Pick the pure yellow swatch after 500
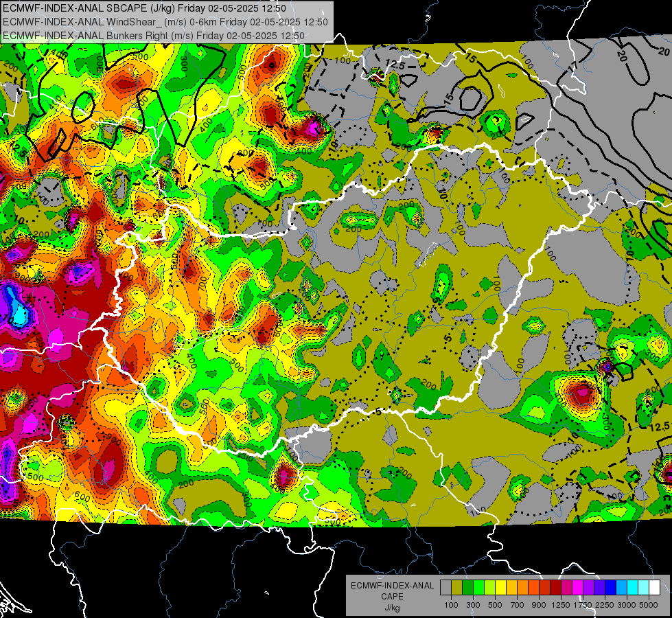672x618 pixels. tap(500, 587)
